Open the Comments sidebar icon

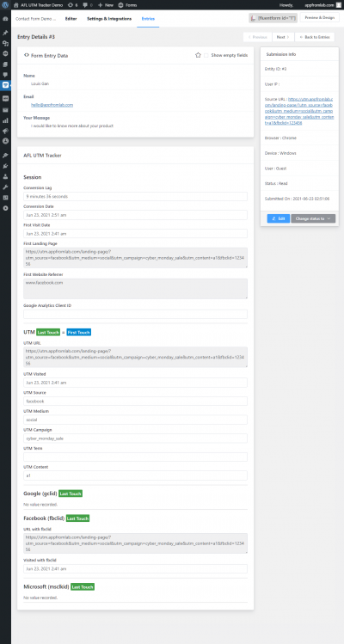[x=5, y=75]
